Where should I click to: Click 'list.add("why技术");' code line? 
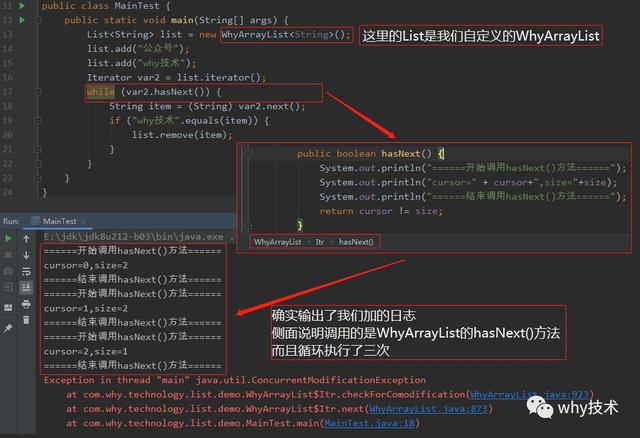point(142,63)
